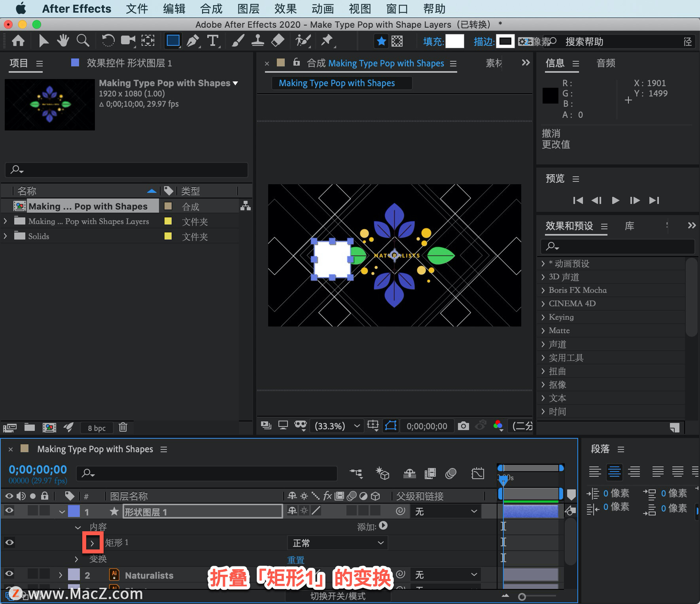Click the timeline current time 0;00;00;00 display
The image size is (700, 604).
click(x=38, y=470)
